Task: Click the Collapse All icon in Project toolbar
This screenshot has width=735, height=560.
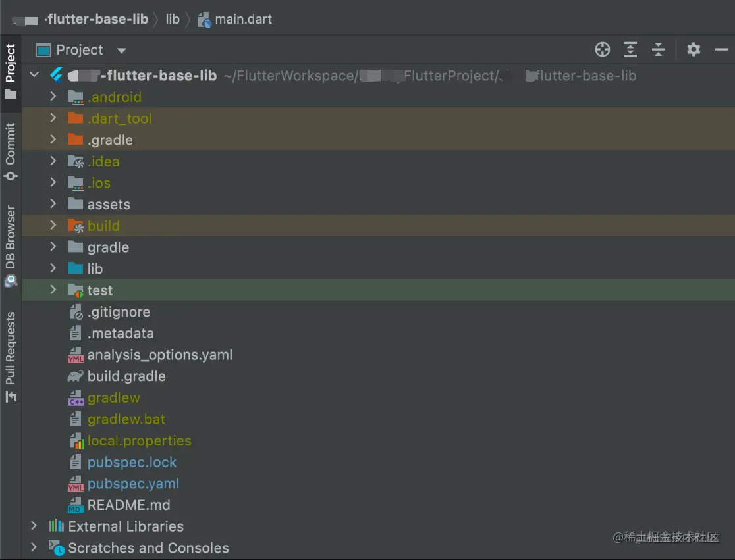Action: [x=658, y=49]
